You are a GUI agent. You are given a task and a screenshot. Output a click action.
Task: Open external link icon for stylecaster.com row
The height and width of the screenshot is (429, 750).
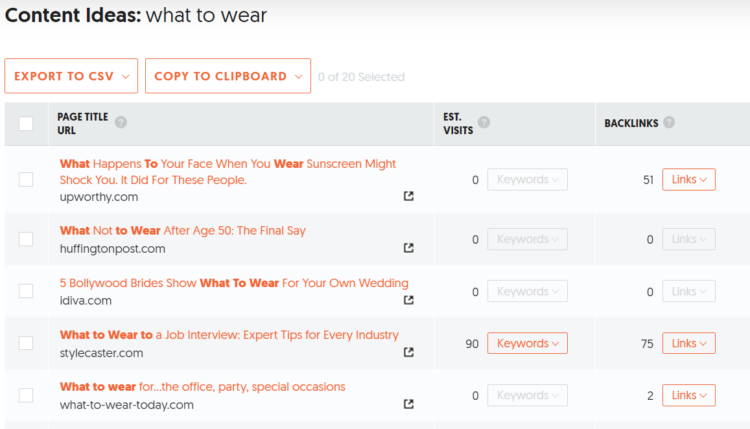coord(408,352)
